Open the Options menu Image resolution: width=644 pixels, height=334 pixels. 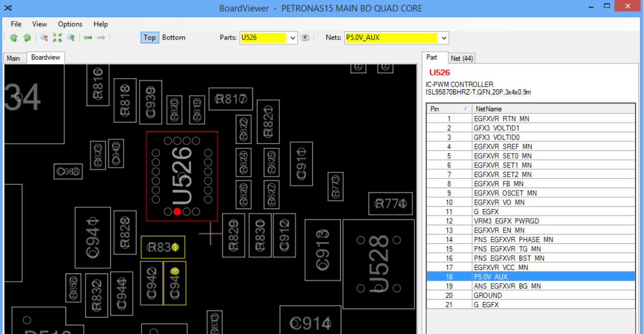tap(70, 24)
